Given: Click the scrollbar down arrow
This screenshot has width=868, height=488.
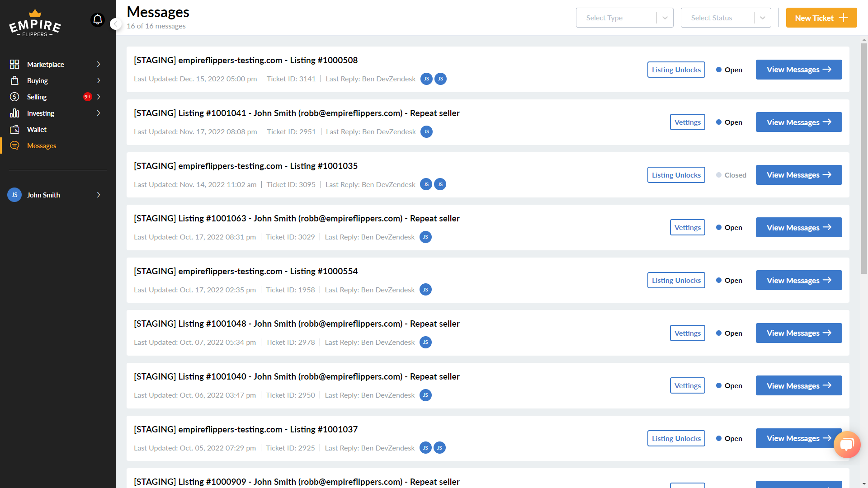Looking at the screenshot, I should pyautogui.click(x=864, y=483).
